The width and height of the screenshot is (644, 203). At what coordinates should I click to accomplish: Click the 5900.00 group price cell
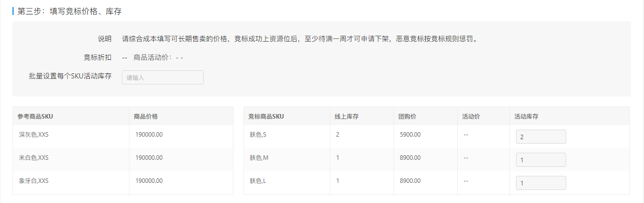coord(410,135)
